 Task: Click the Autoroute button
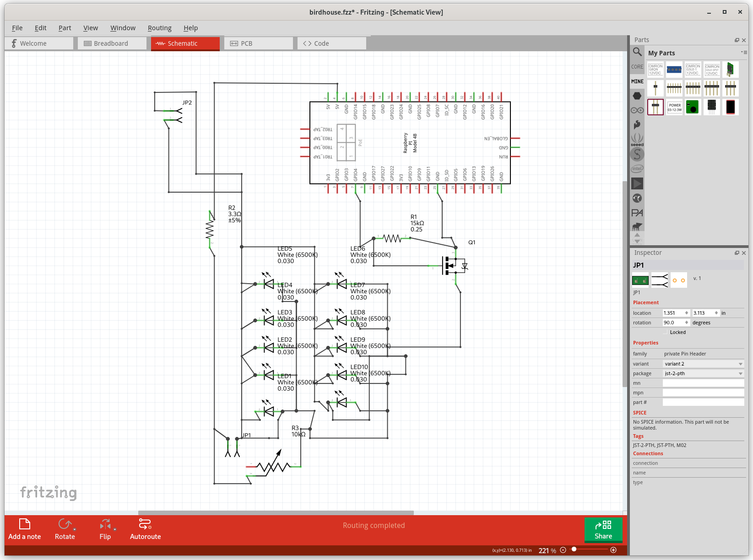coord(146,529)
